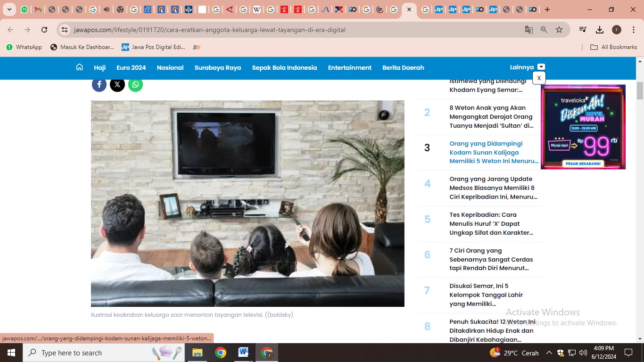Open 'Tes Kepribadian: Cara Menulis Huruf X' article

coord(491,223)
